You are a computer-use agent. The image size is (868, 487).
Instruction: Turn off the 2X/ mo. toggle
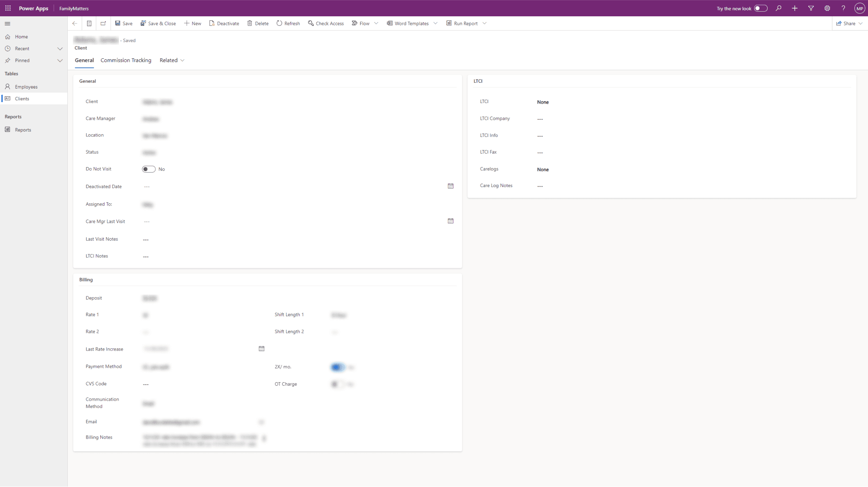tap(338, 367)
